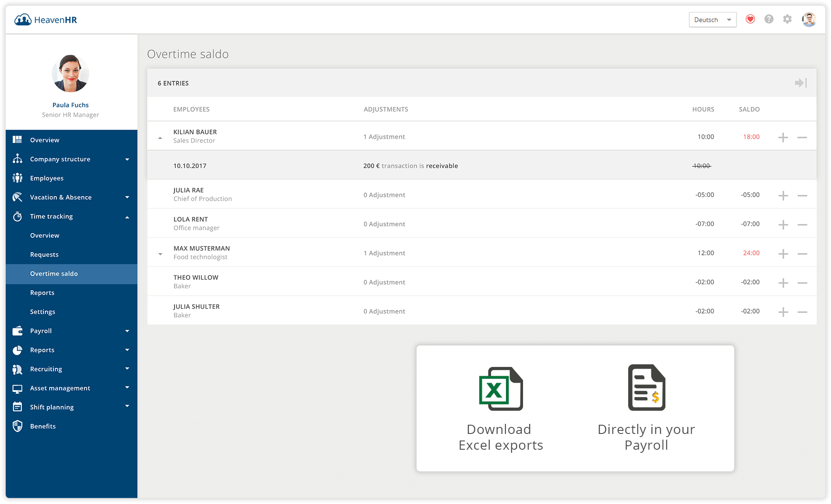831x504 pixels.
Task: Click the LOLA RENT employee name
Action: pyautogui.click(x=191, y=219)
